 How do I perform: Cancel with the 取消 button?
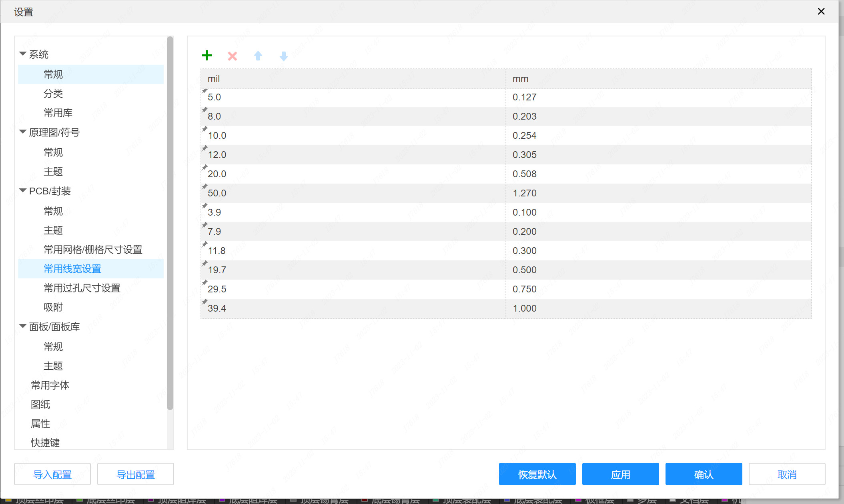[787, 474]
